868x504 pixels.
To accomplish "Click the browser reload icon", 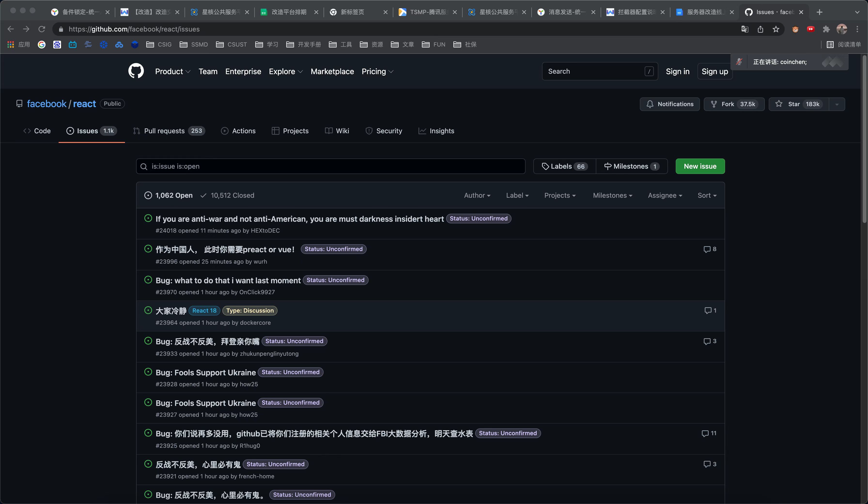I will coord(42,29).
